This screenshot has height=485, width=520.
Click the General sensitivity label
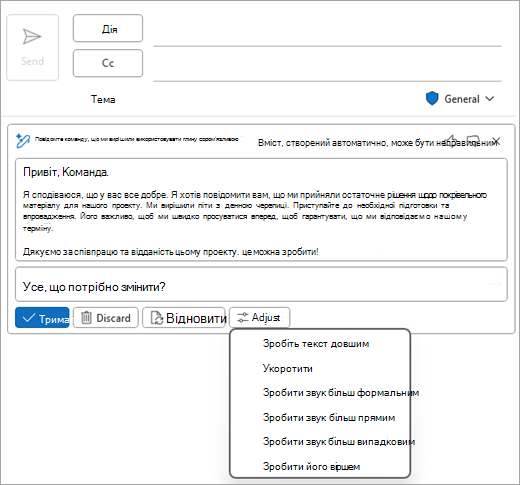[x=462, y=99]
